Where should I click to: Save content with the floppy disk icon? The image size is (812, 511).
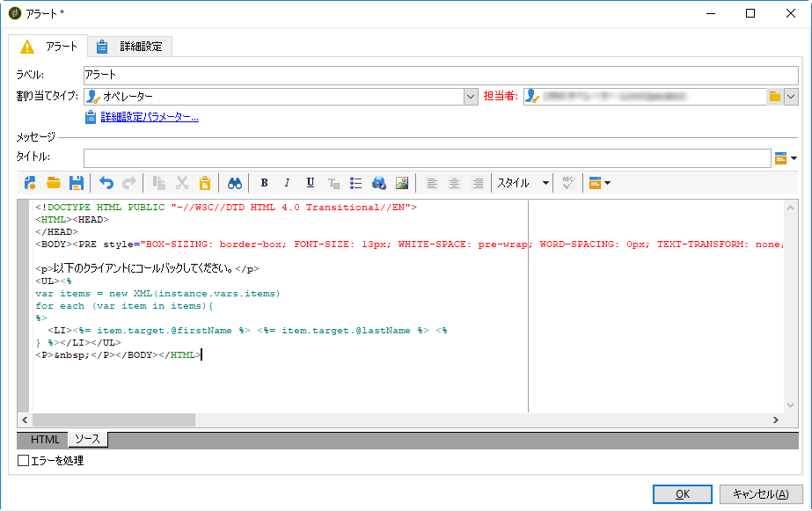coord(77,183)
